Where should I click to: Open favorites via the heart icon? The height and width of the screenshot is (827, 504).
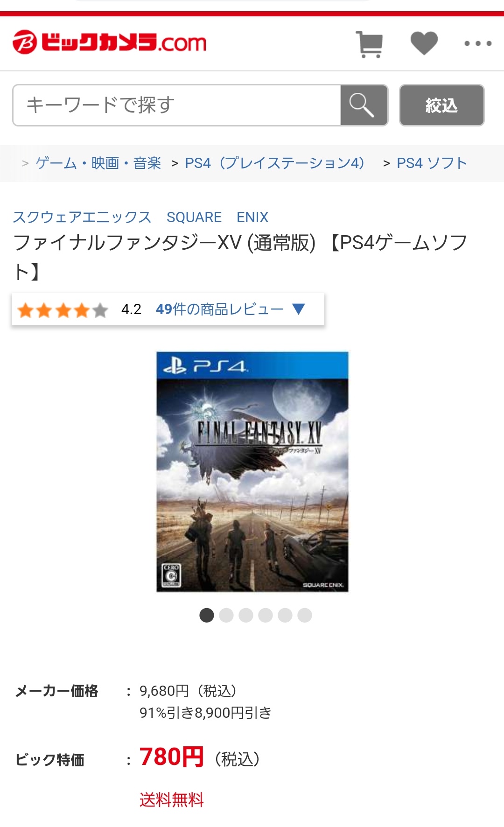pos(424,43)
